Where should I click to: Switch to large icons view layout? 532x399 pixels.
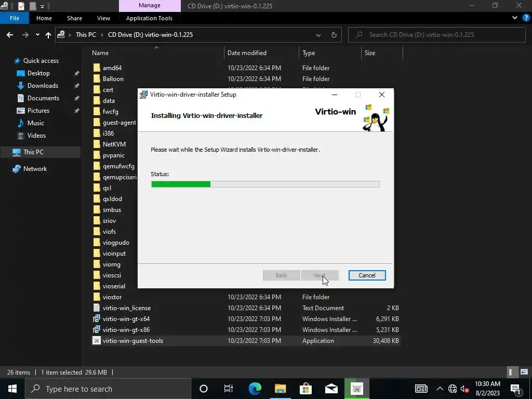click(x=525, y=372)
